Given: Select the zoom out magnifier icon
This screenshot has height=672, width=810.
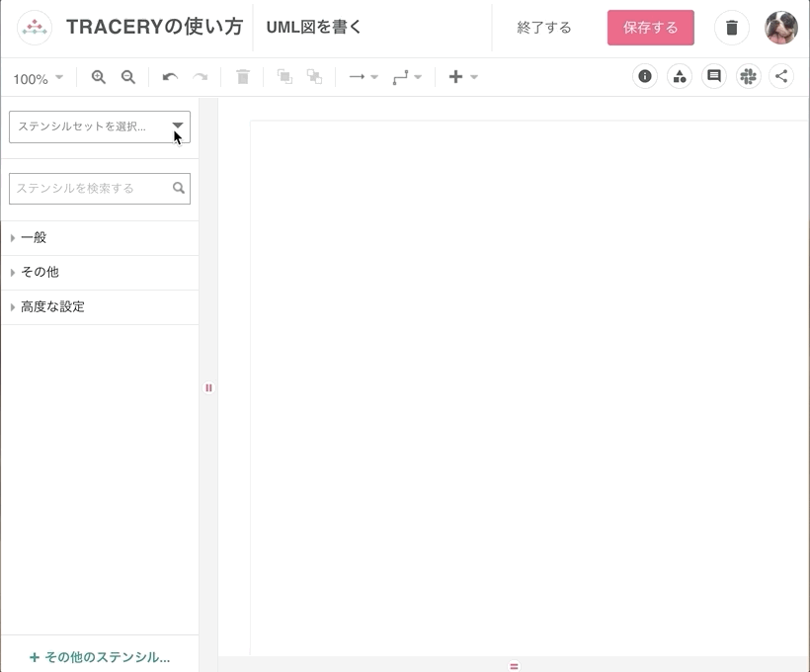Looking at the screenshot, I should [x=128, y=76].
